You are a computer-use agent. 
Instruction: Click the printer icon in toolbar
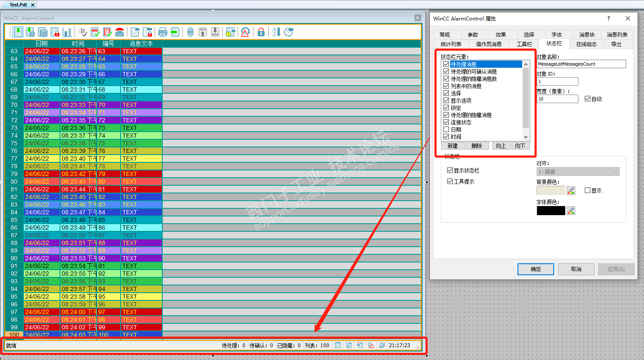(162, 32)
